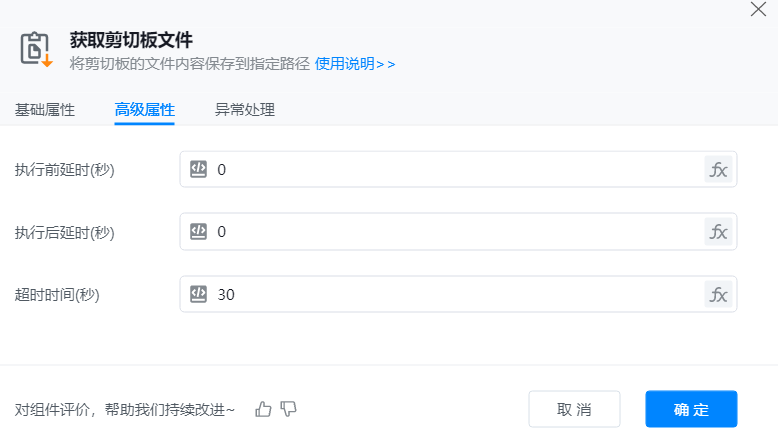Toggle the code mode icon in 执行后延时 field

[198, 232]
